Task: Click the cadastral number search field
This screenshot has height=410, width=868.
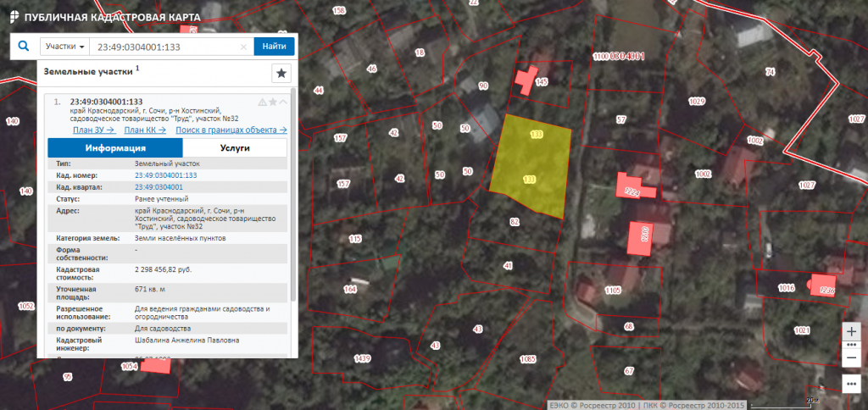Action: pyautogui.click(x=165, y=47)
